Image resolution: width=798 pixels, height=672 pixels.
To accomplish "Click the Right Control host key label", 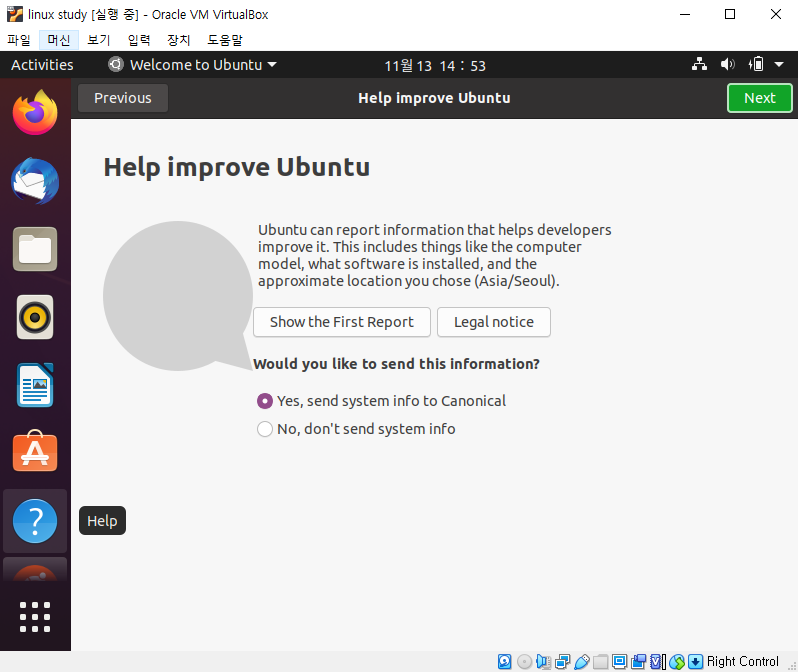I will click(x=743, y=661).
